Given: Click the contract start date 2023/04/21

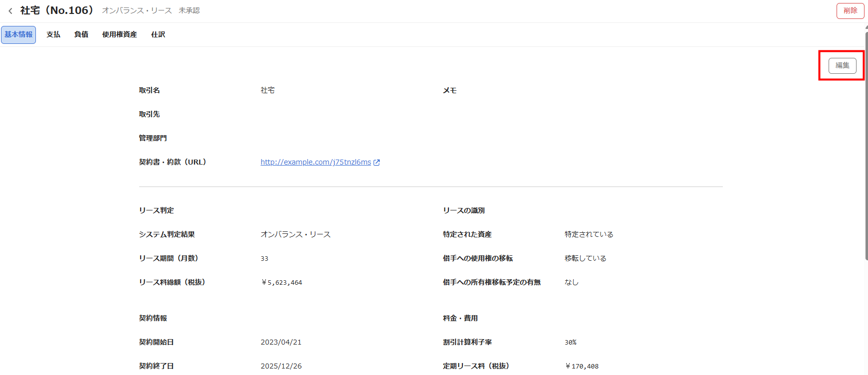Looking at the screenshot, I should (x=281, y=342).
